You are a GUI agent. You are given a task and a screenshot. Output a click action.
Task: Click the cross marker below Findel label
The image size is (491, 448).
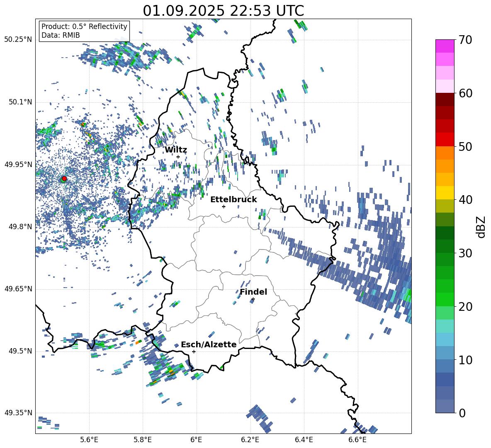click(x=253, y=299)
